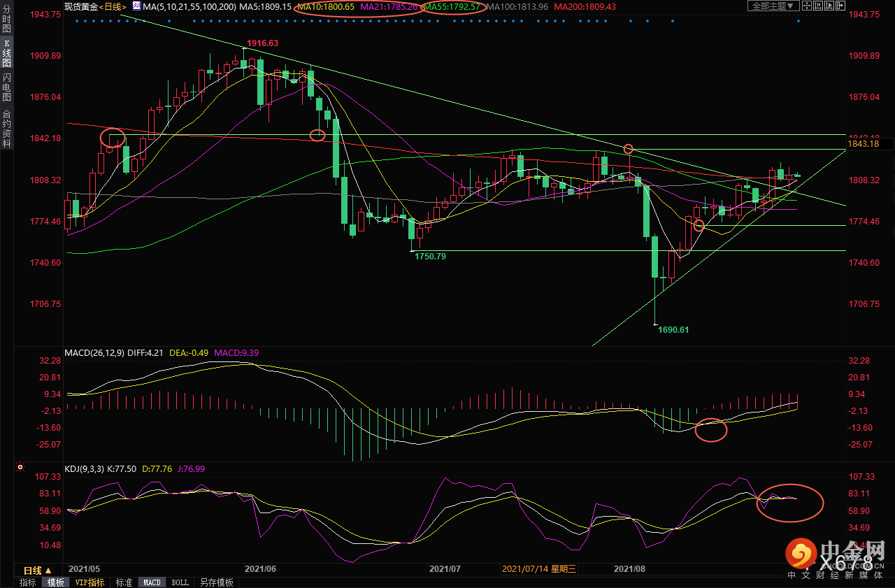Click the D:77.76 value

[157, 468]
